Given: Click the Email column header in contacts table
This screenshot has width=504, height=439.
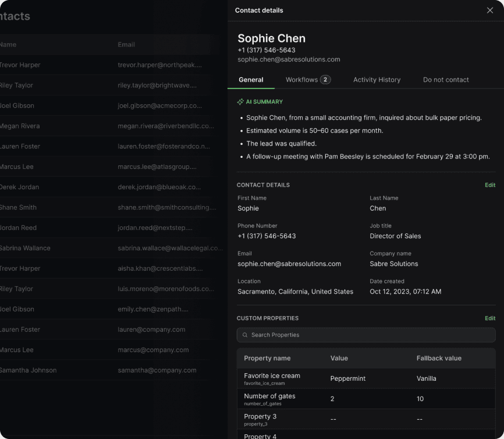Looking at the screenshot, I should (x=126, y=45).
